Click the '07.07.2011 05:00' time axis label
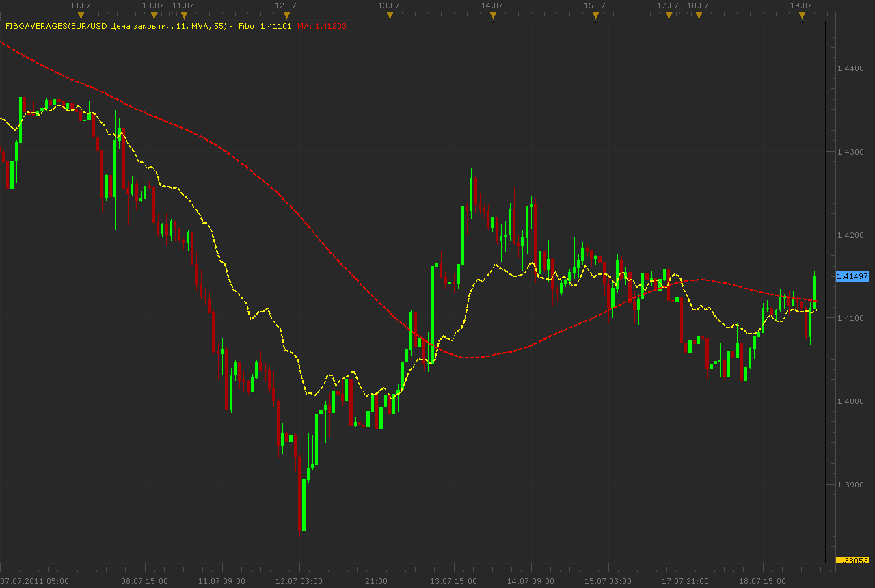Image resolution: width=875 pixels, height=588 pixels. pyautogui.click(x=35, y=582)
